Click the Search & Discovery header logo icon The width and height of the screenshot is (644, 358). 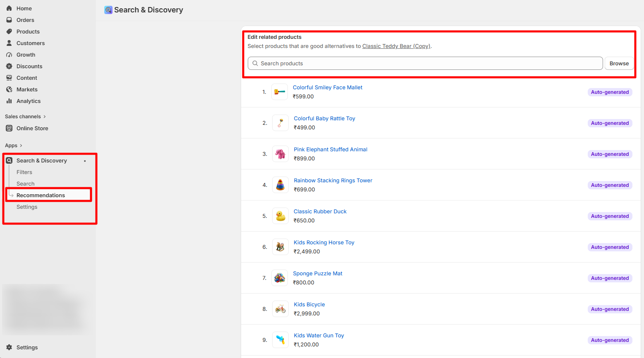(108, 10)
